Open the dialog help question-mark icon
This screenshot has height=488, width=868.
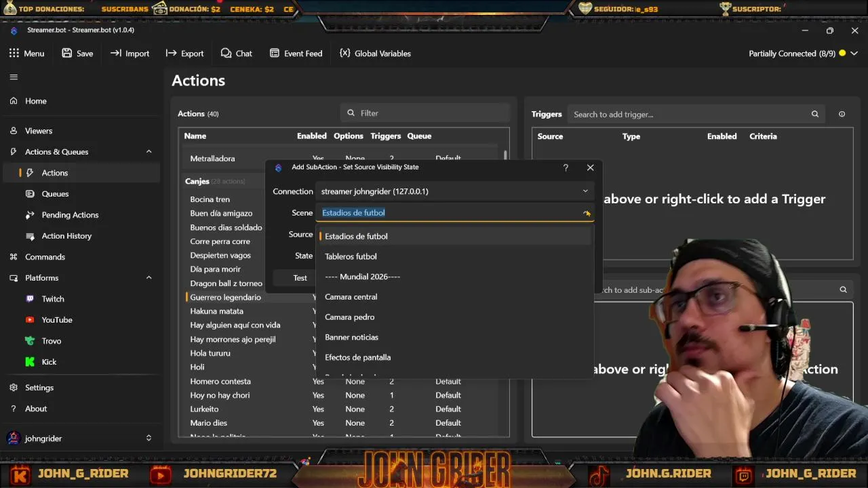pos(566,167)
